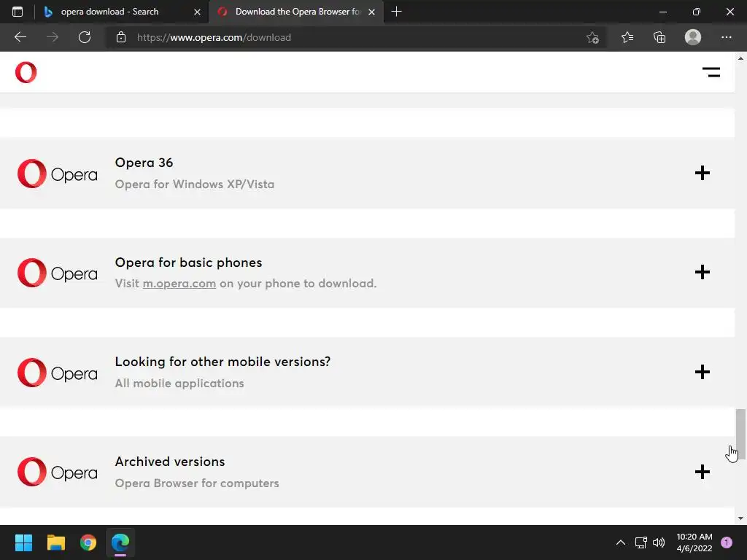Open the Collections panel

(x=659, y=37)
